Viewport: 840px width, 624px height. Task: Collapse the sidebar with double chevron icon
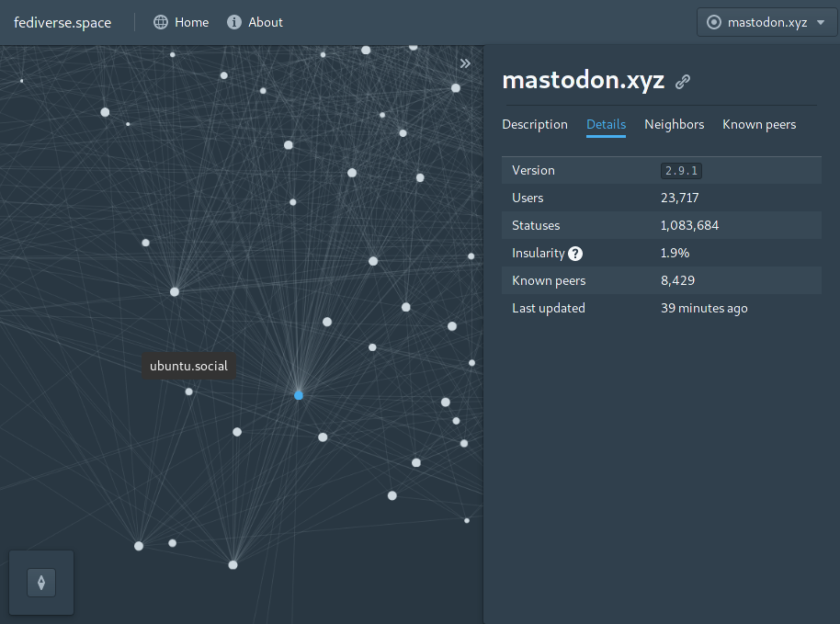[x=465, y=63]
